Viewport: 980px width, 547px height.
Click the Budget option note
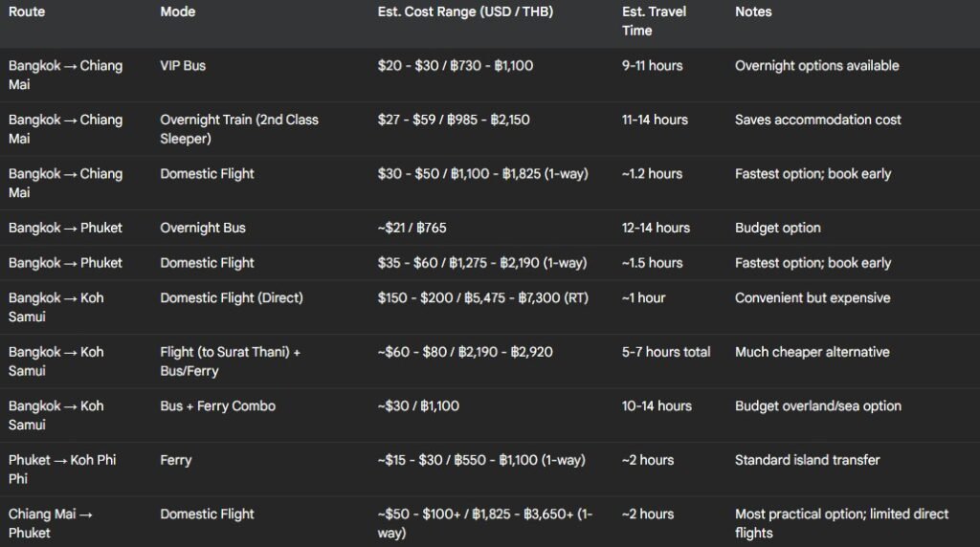pyautogui.click(x=777, y=228)
